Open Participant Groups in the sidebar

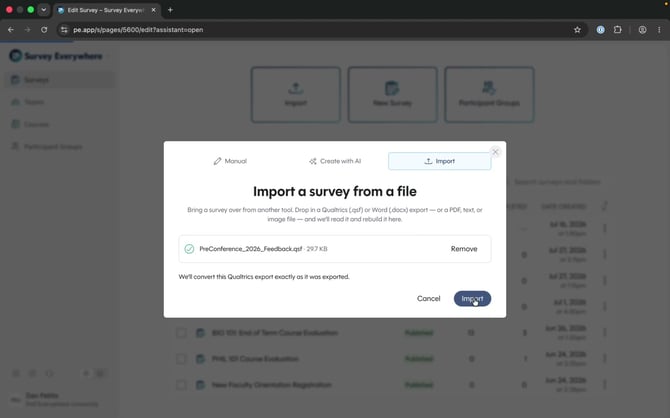coord(60,147)
